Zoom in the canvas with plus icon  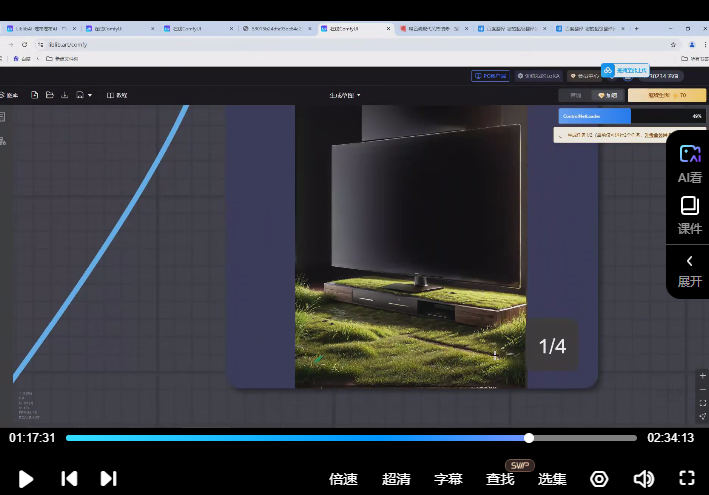click(703, 376)
